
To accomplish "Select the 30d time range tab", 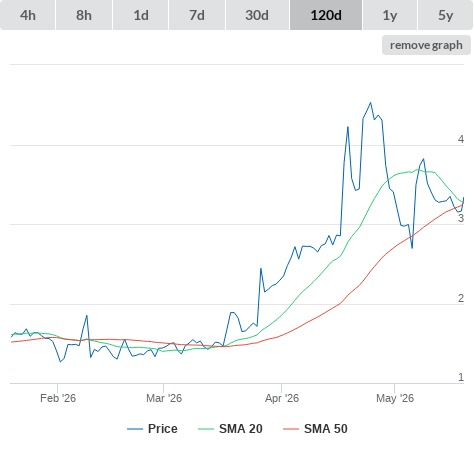I will pyautogui.click(x=257, y=15).
